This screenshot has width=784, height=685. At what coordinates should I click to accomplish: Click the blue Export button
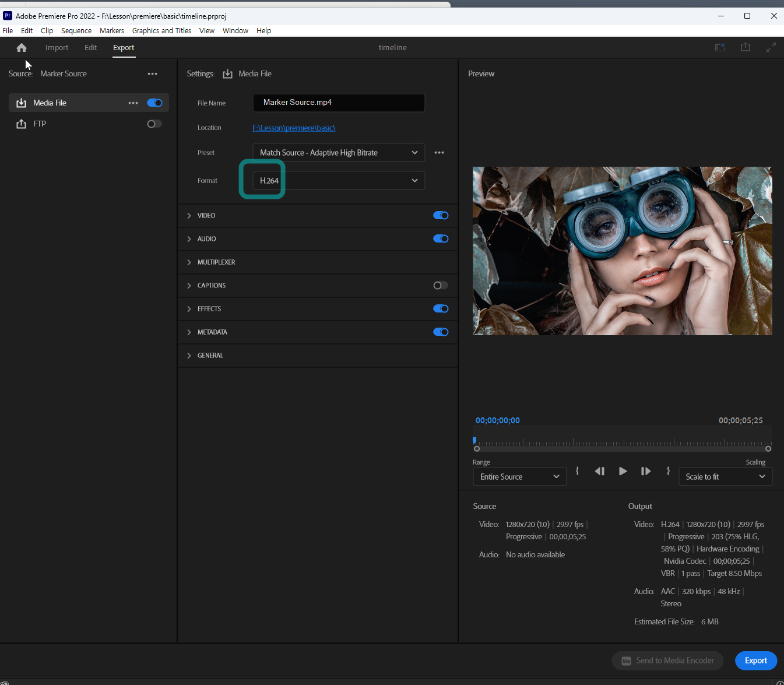755,661
